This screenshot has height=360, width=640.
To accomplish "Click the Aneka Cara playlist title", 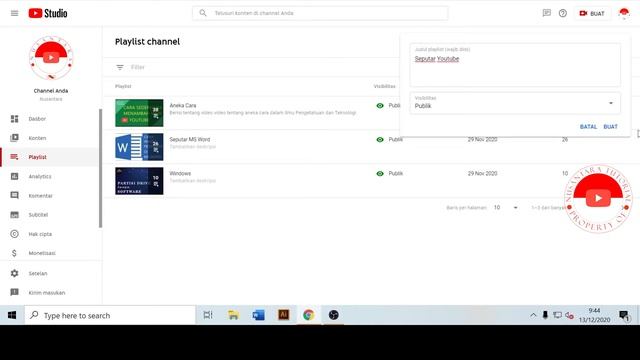I will point(182,105).
